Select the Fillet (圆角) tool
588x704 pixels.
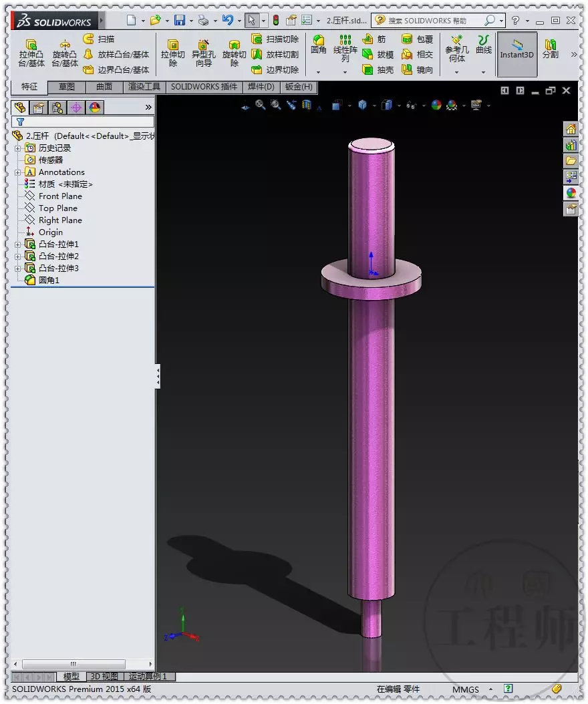[319, 45]
